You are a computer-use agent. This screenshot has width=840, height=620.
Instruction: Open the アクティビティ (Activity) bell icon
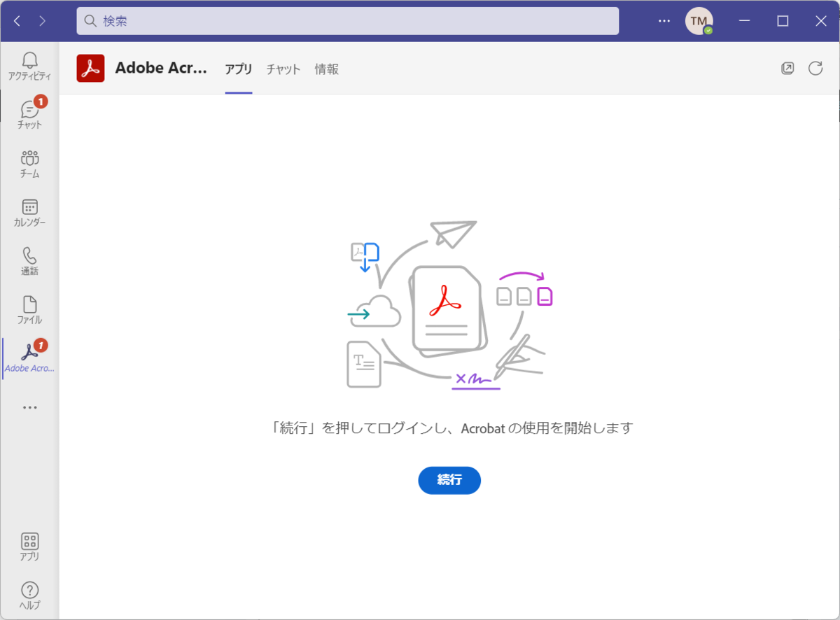click(x=29, y=66)
